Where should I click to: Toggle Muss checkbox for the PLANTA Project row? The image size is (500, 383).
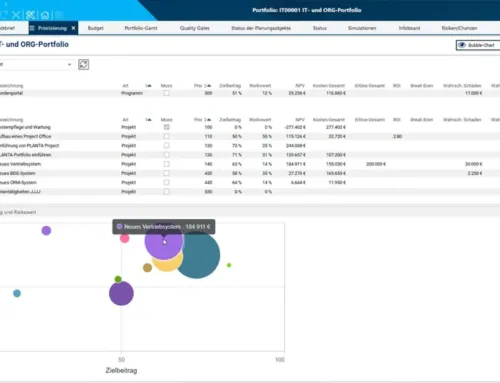166,146
